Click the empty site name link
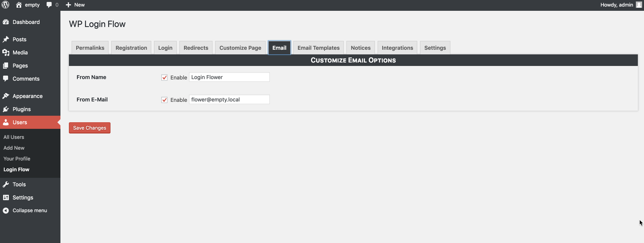This screenshot has width=644, height=243. click(32, 5)
